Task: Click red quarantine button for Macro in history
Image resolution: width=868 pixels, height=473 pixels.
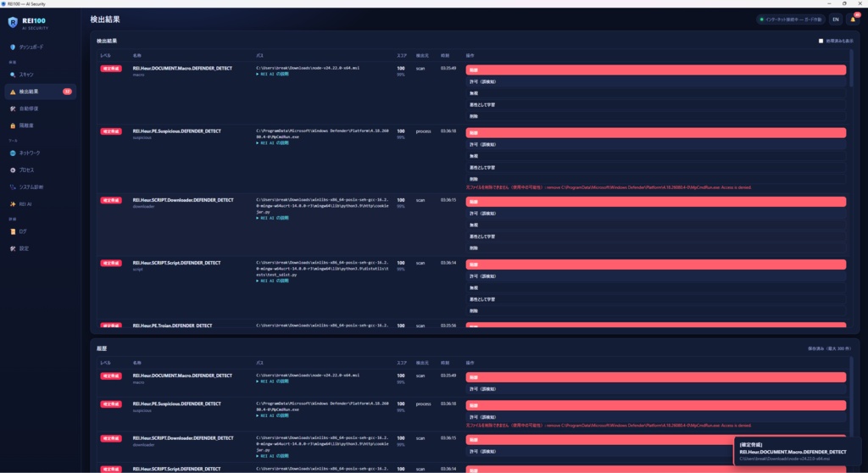Action: [655, 377]
